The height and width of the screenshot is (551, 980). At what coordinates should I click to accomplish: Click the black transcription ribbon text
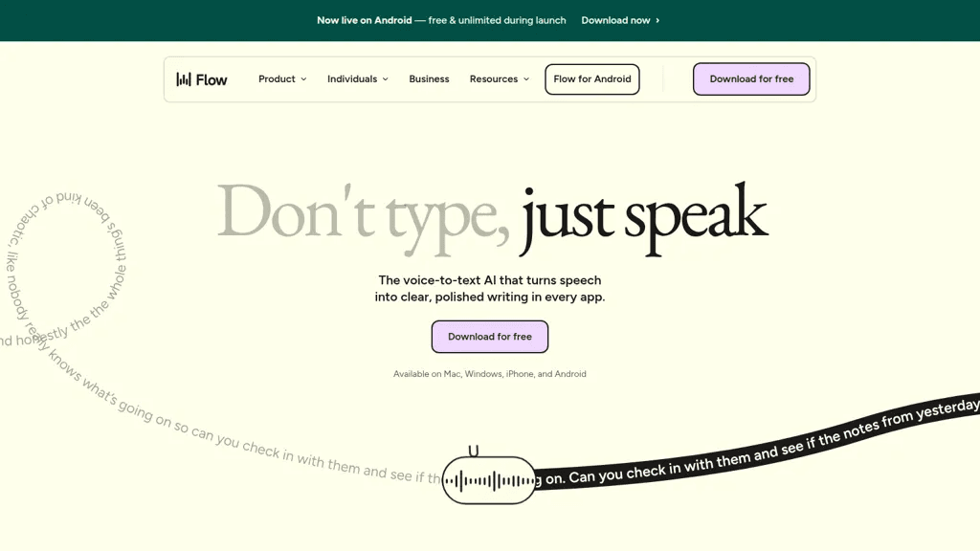tap(758, 444)
